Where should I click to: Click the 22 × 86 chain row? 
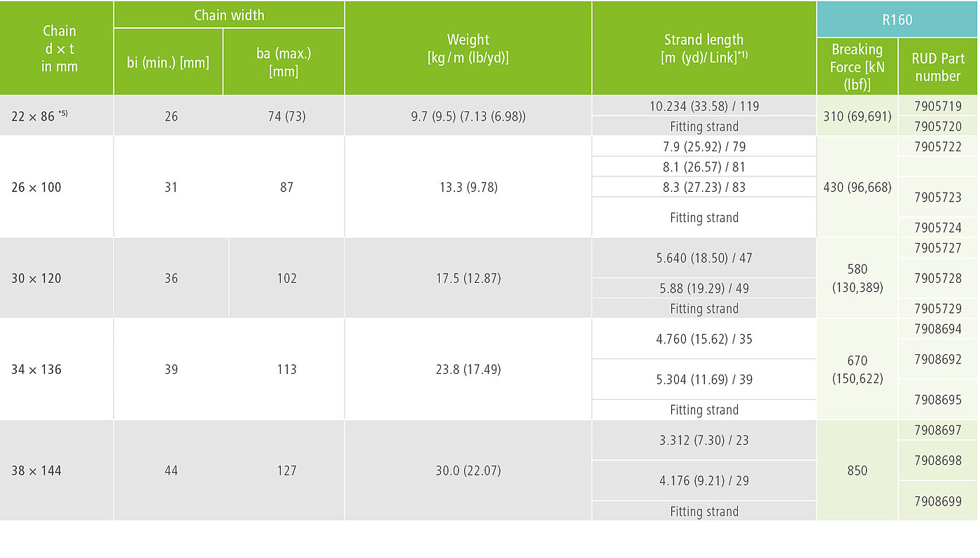[x=489, y=116]
